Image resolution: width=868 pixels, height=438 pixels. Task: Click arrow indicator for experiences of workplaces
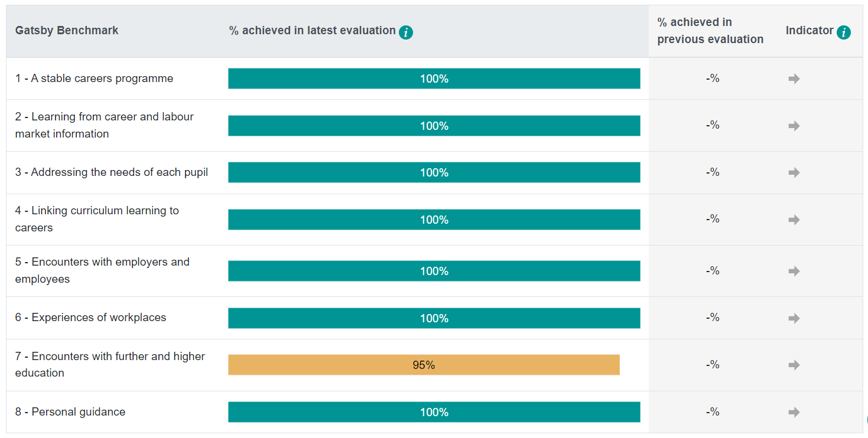(x=794, y=318)
